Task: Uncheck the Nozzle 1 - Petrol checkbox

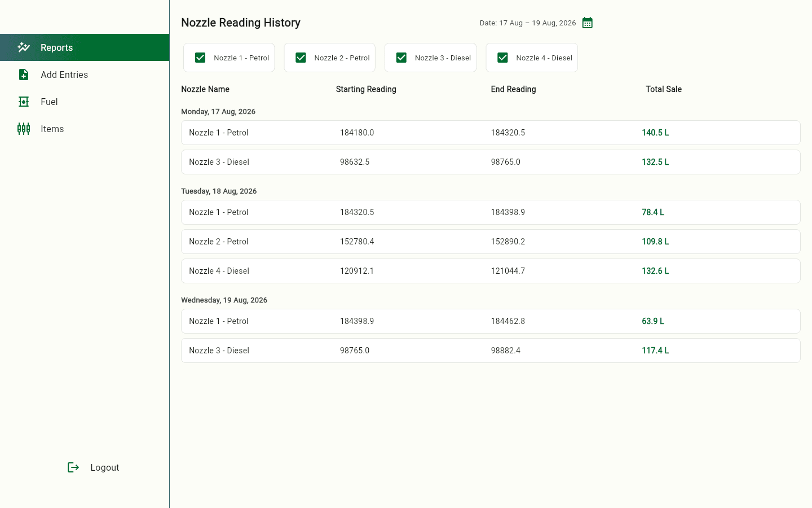Action: (x=200, y=58)
